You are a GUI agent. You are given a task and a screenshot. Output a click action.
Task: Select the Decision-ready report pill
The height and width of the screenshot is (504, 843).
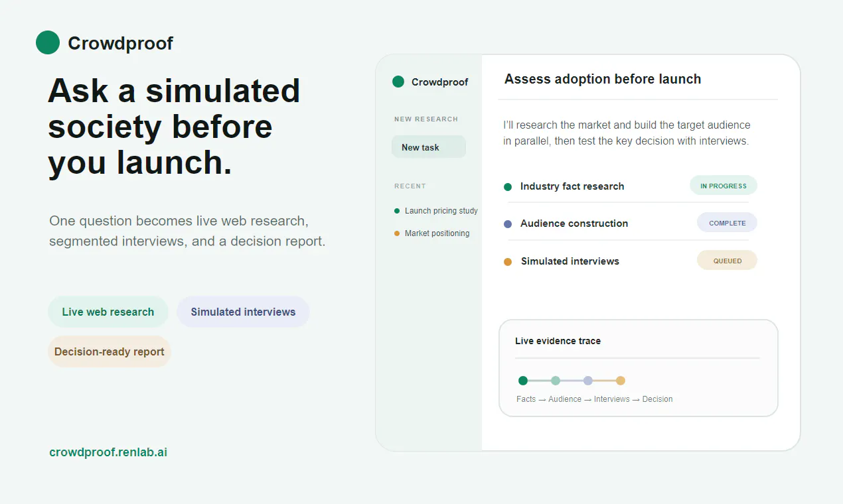click(110, 351)
